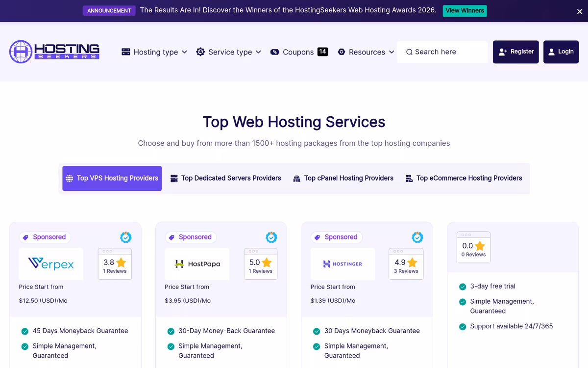Click the cPanel Hosting tab icon

point(296,179)
